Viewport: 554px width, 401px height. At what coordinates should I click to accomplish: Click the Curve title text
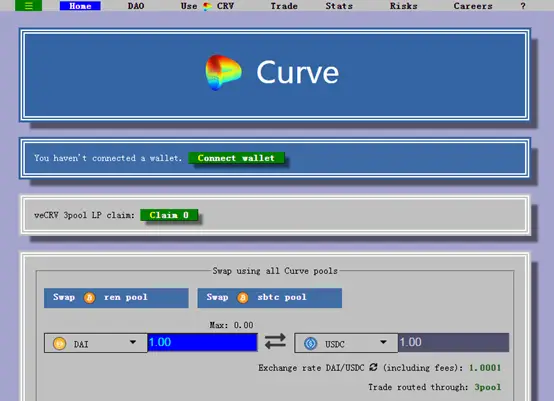(x=297, y=72)
